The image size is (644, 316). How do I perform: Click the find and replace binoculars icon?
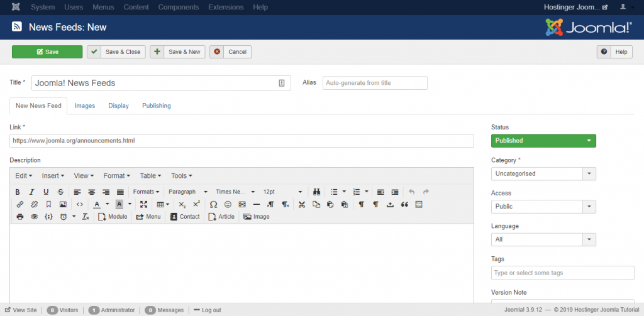click(317, 192)
